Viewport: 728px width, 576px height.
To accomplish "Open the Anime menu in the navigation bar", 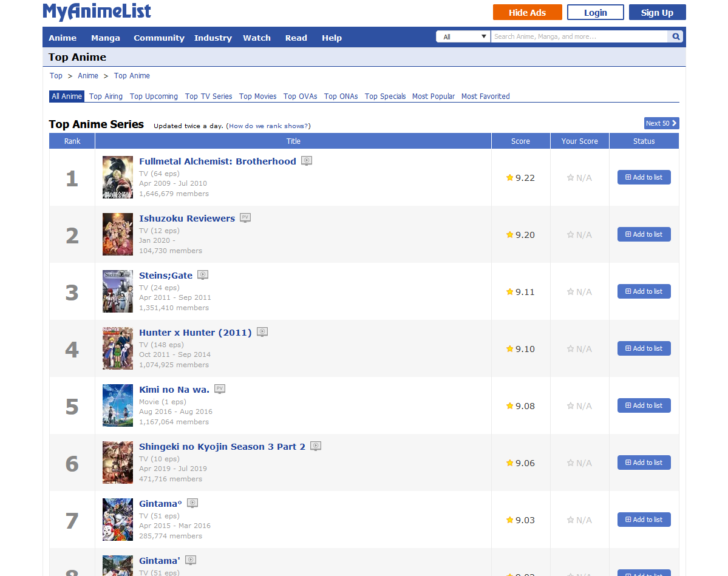I will 63,38.
